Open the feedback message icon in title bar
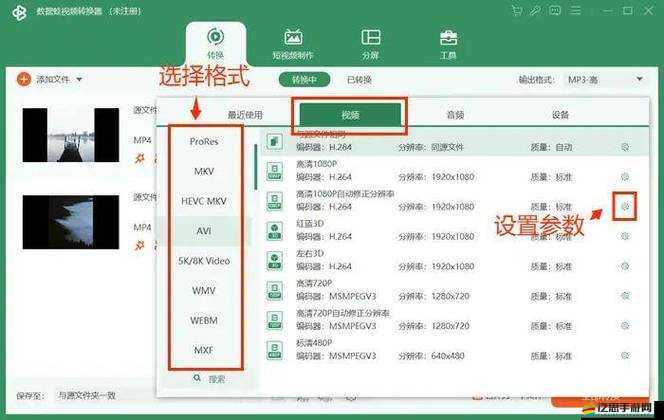This screenshot has height=420, width=664. [555, 10]
